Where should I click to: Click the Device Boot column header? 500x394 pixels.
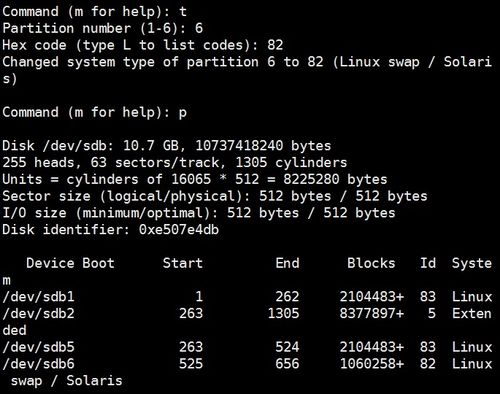pyautogui.click(x=70, y=263)
